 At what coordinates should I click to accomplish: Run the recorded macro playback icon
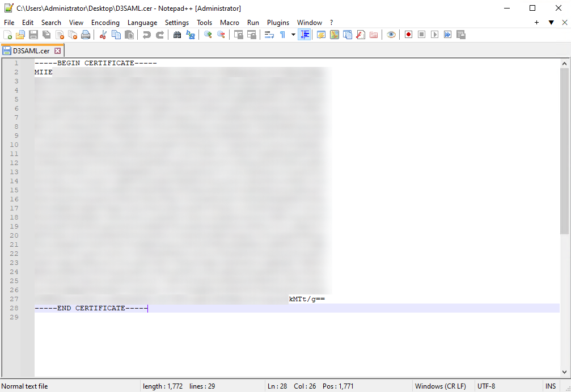tap(435, 35)
